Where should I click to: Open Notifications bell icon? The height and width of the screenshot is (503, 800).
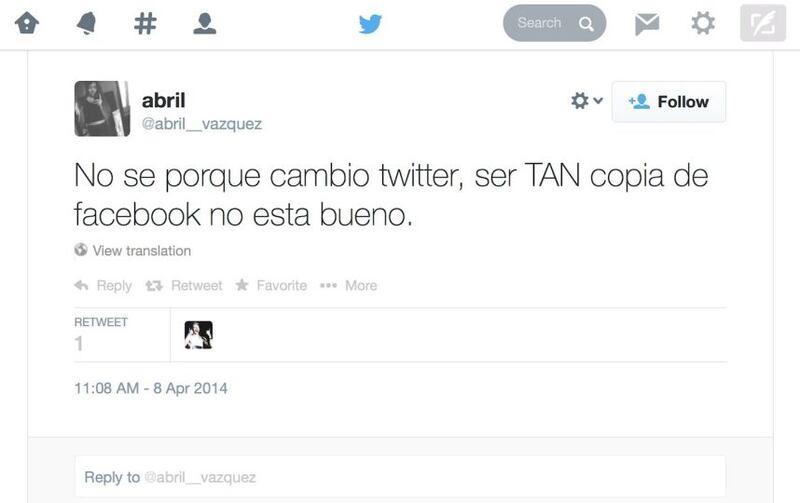[86, 23]
